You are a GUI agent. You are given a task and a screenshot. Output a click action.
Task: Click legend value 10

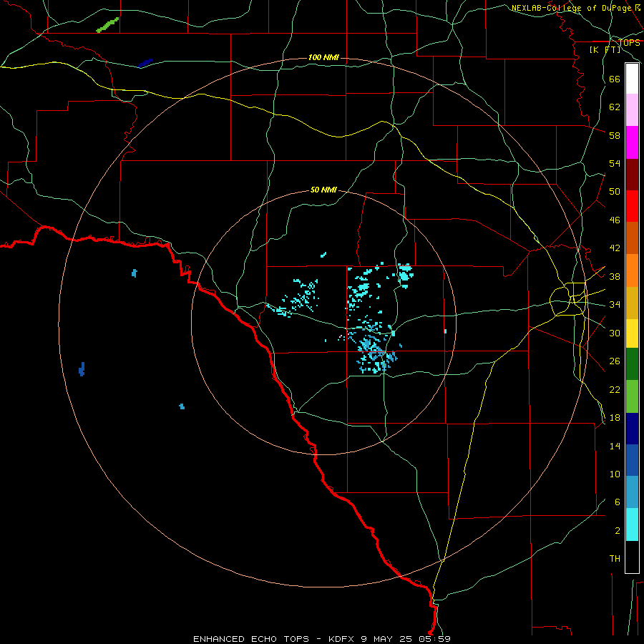pyautogui.click(x=615, y=474)
